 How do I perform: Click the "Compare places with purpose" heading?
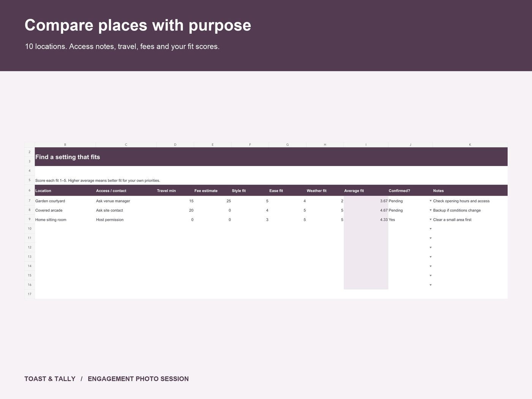pyautogui.click(x=138, y=25)
